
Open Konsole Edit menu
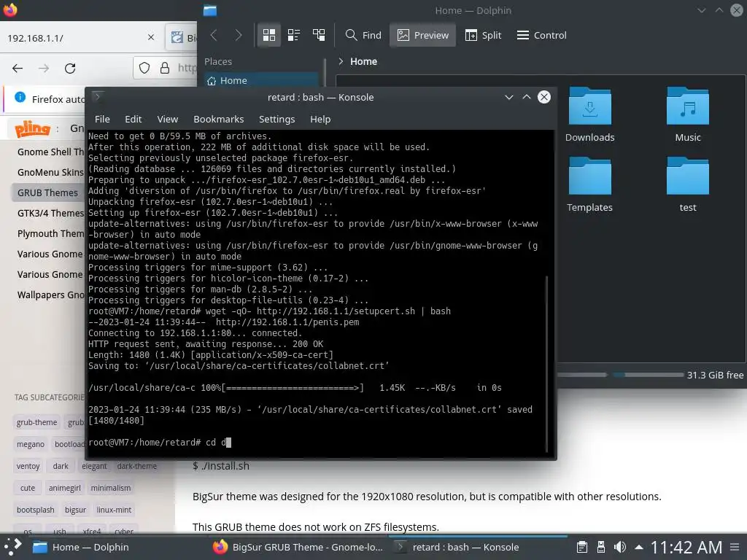point(133,119)
